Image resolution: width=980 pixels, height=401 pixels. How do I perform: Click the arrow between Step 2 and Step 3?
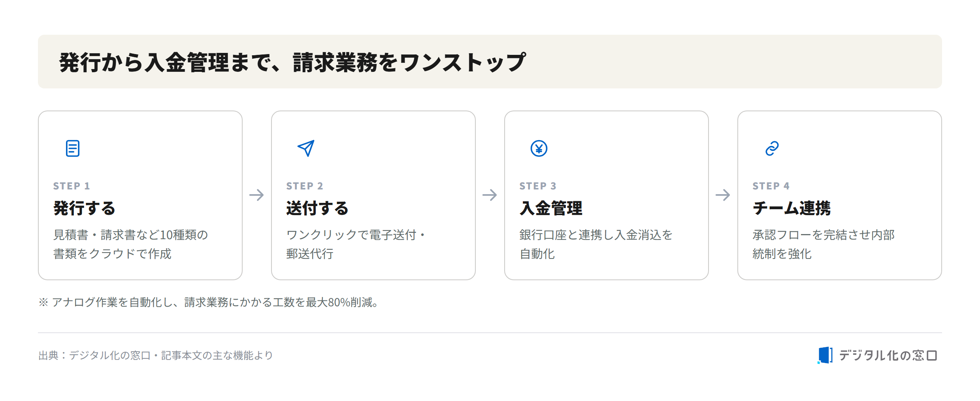click(490, 195)
